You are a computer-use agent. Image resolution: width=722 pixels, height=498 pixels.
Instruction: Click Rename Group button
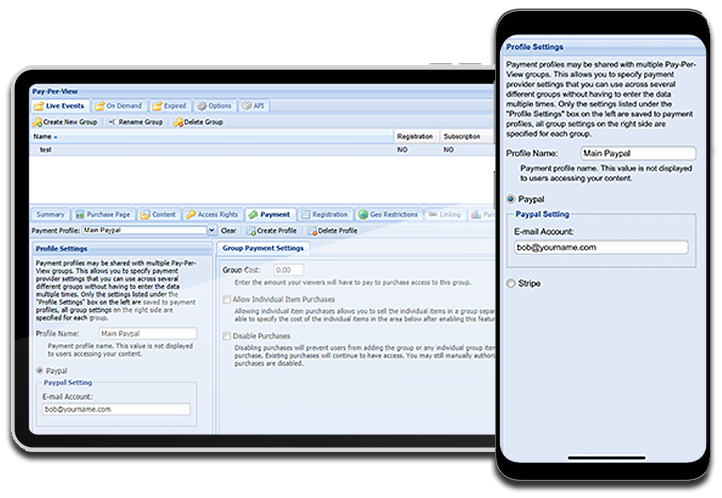click(x=136, y=122)
